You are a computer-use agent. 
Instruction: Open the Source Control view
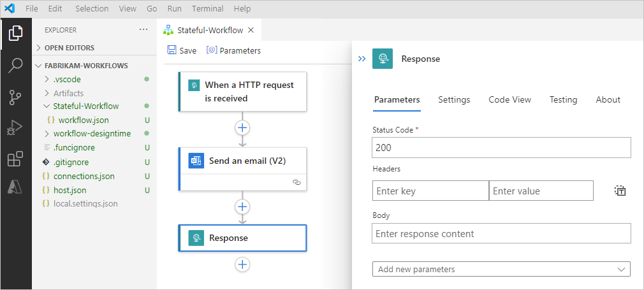point(15,97)
